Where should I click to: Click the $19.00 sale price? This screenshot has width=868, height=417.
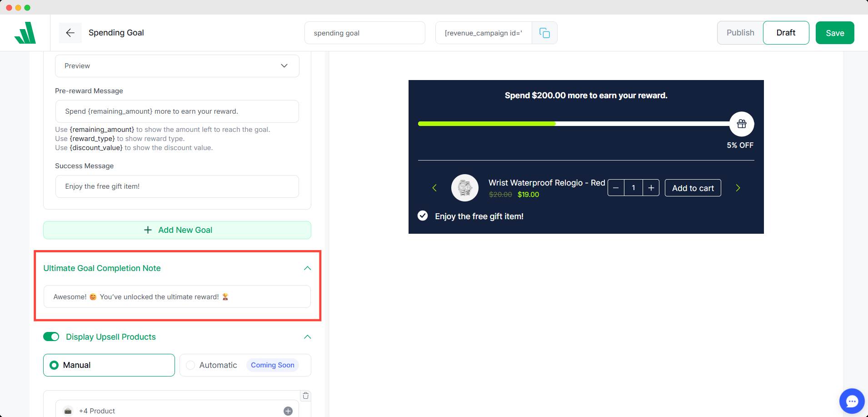pyautogui.click(x=529, y=194)
